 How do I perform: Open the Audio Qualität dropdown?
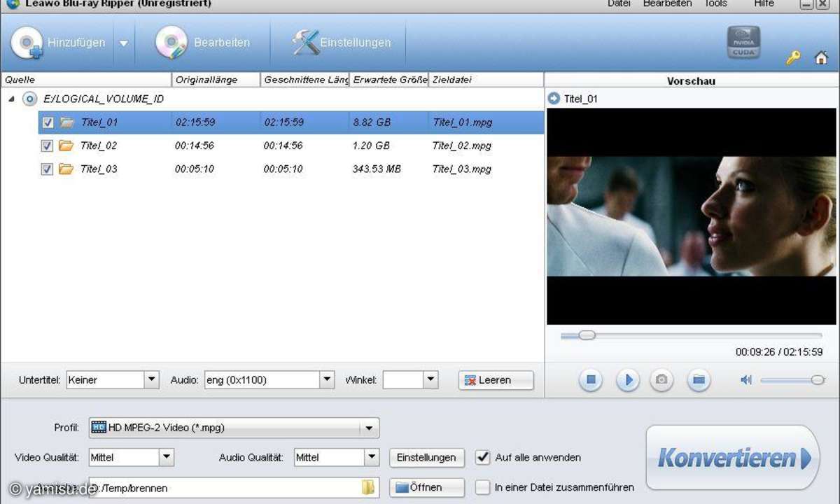tap(372, 457)
